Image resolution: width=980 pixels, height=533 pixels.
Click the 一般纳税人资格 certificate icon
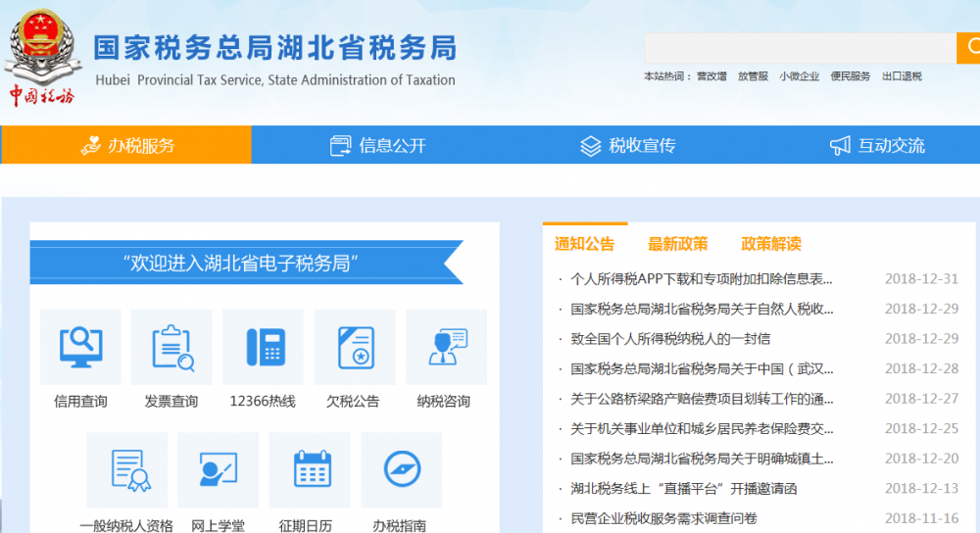click(x=126, y=470)
